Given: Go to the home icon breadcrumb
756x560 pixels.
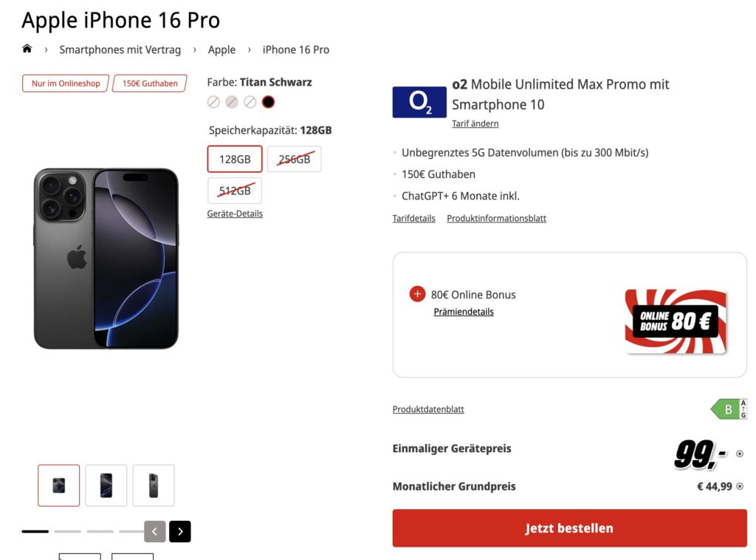Looking at the screenshot, I should 27,49.
